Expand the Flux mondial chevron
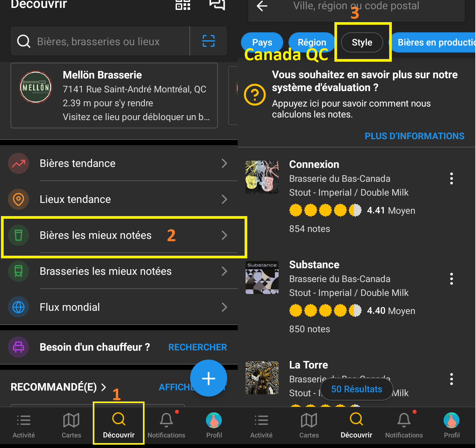Viewport: 476px width, 448px height. [x=224, y=307]
